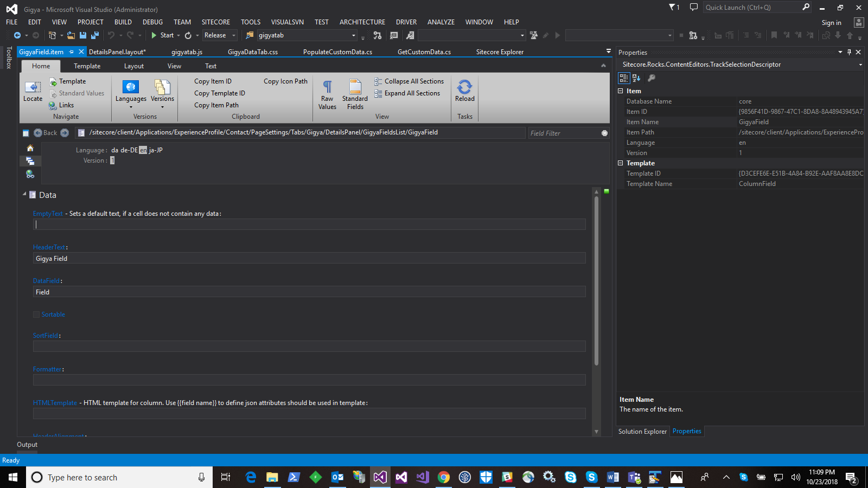Open Start button dropdown arrow
Viewport: 868px width, 488px height.
pos(178,35)
